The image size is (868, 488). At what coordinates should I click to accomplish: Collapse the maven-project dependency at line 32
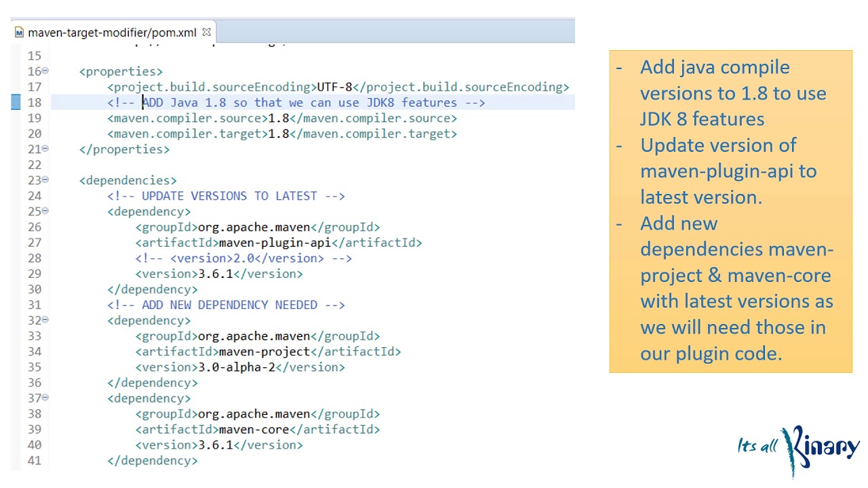click(45, 320)
